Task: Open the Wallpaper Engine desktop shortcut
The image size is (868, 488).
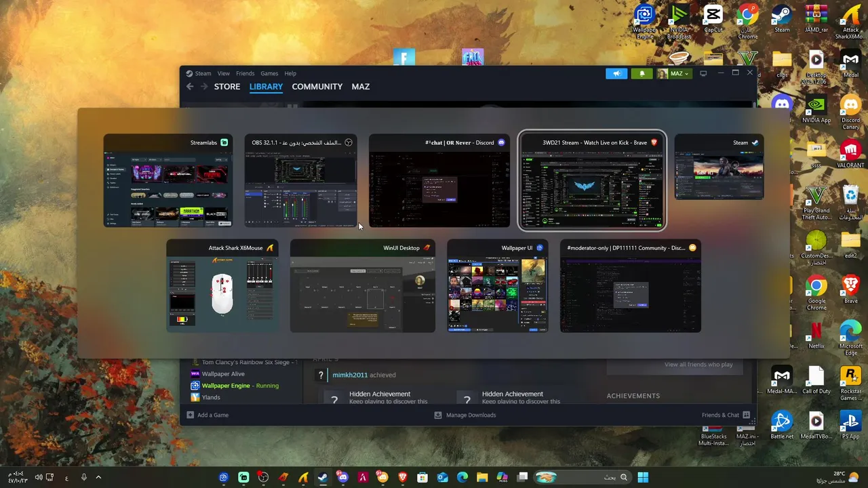Action: (x=644, y=22)
